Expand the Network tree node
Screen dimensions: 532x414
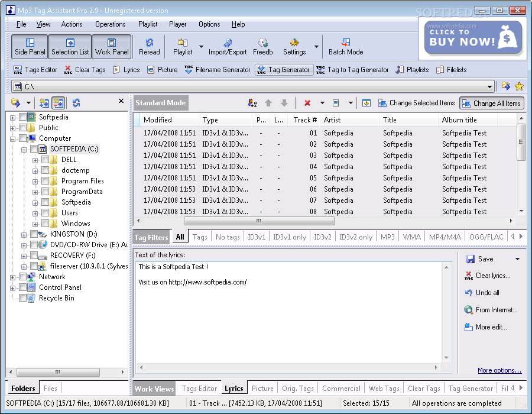(12, 277)
